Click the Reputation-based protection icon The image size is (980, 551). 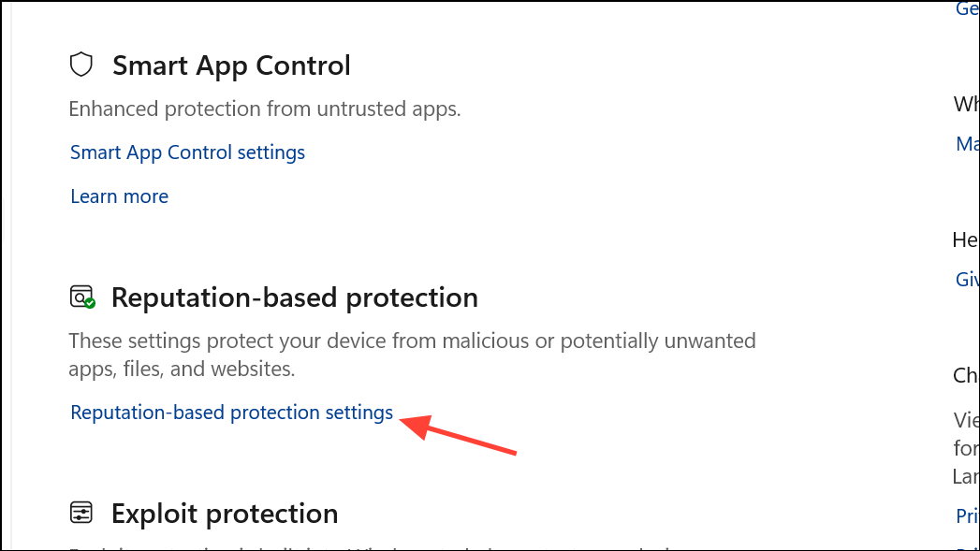tap(82, 297)
